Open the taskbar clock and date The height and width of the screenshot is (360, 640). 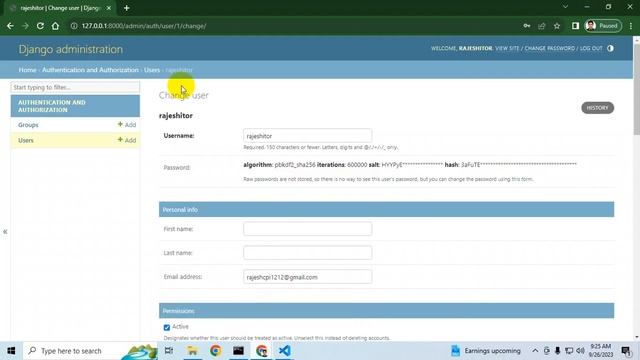click(x=601, y=351)
